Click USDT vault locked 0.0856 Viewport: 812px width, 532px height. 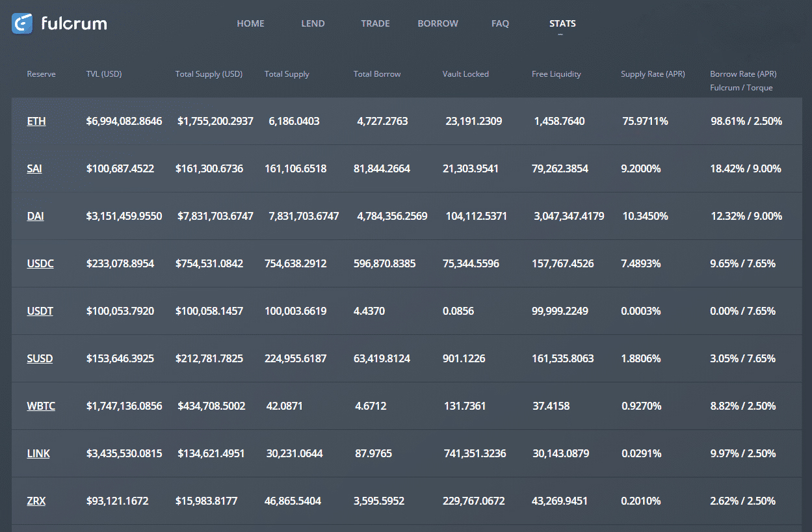point(458,311)
